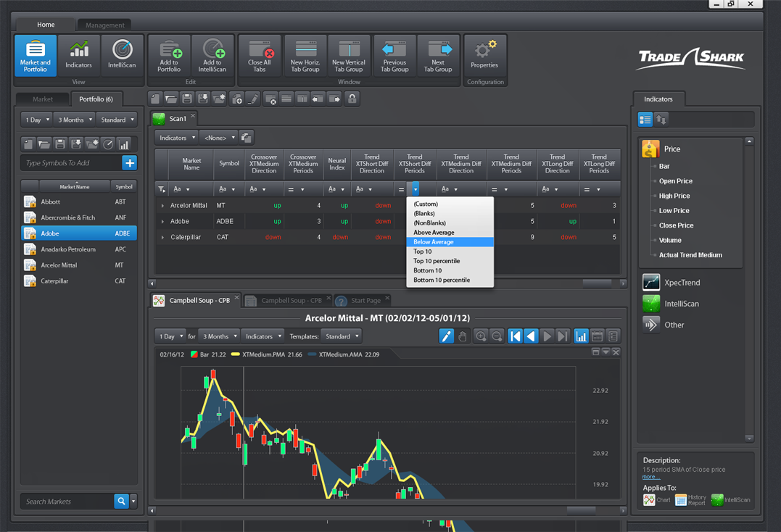Select Anadarko Petroleum in the portfolio list
This screenshot has width=781, height=532.
pos(79,249)
